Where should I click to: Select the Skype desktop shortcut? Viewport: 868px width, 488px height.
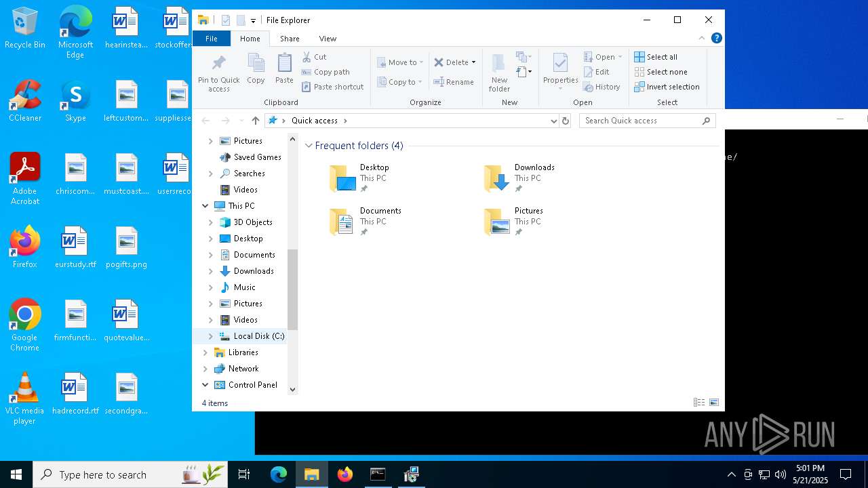pos(75,101)
